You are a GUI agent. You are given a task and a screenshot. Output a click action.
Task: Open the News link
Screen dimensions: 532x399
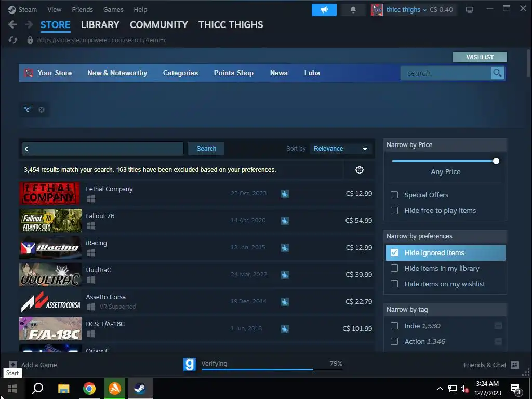coord(279,73)
